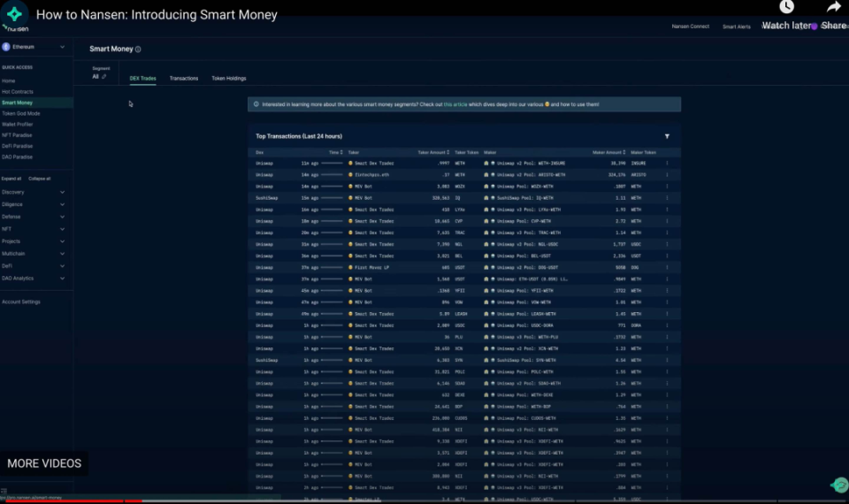The height and width of the screenshot is (504, 849).
Task: Open Hot Contracts in the sidebar
Action: tap(18, 92)
